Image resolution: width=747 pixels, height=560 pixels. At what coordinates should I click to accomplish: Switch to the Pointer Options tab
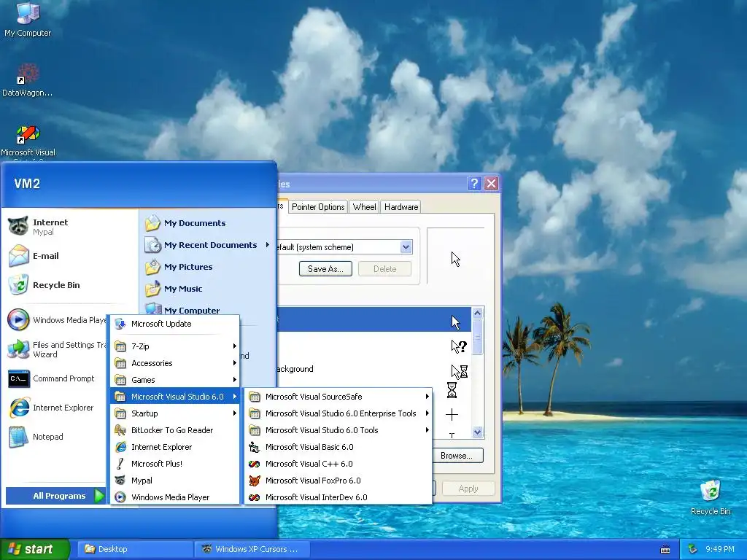(318, 206)
